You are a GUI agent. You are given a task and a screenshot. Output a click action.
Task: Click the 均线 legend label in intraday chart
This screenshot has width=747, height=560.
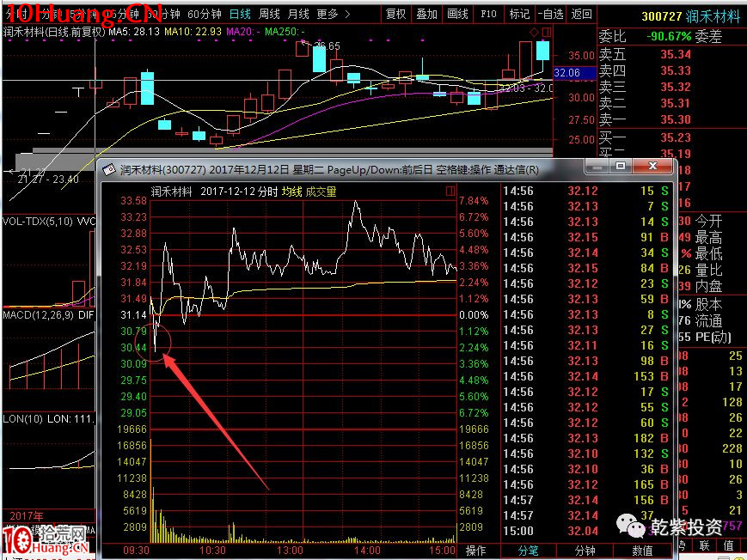point(291,192)
